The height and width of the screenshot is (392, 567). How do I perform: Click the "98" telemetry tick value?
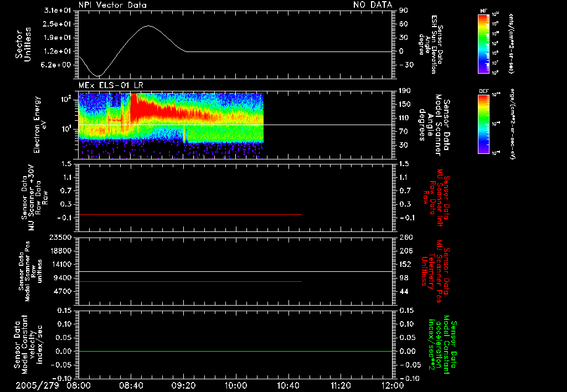pos(404,278)
